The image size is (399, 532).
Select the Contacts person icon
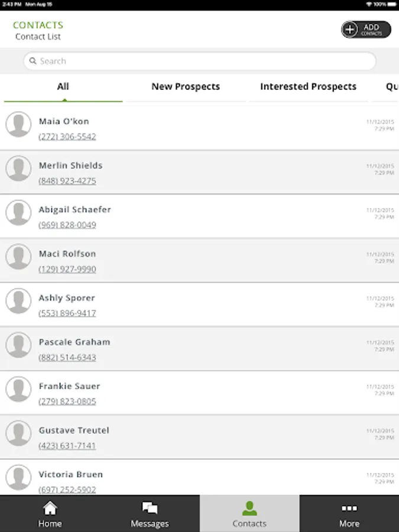(249, 508)
